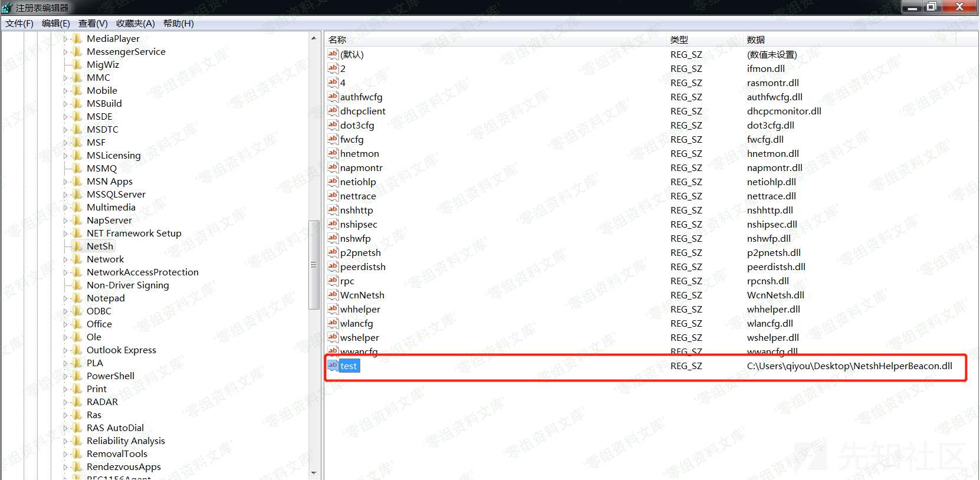Screen dimensions: 980x480
Task: Open the 文件(F) menu
Action: click(19, 24)
